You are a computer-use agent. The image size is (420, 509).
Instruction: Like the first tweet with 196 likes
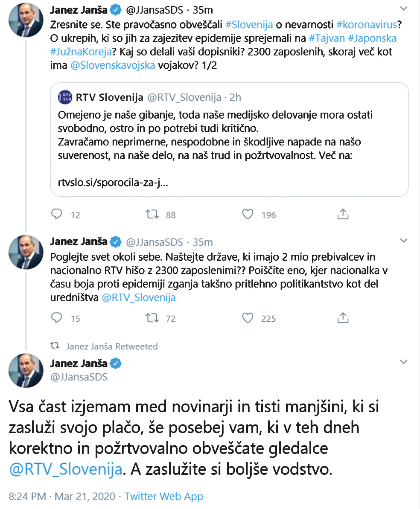click(x=248, y=214)
